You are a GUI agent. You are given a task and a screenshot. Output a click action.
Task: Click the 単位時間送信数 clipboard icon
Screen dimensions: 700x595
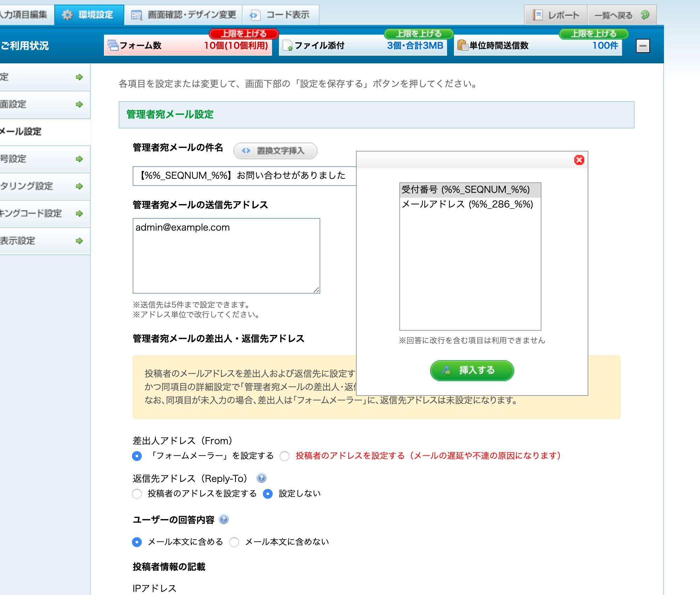(463, 45)
